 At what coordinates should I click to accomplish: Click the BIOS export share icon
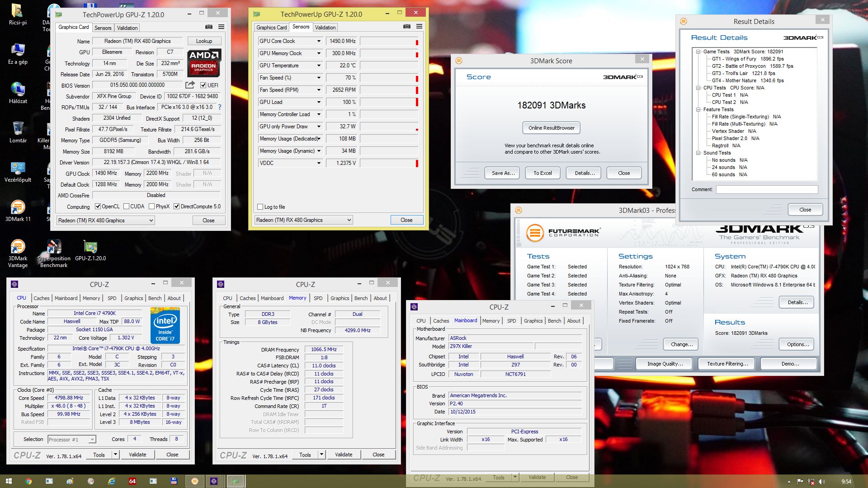point(190,85)
